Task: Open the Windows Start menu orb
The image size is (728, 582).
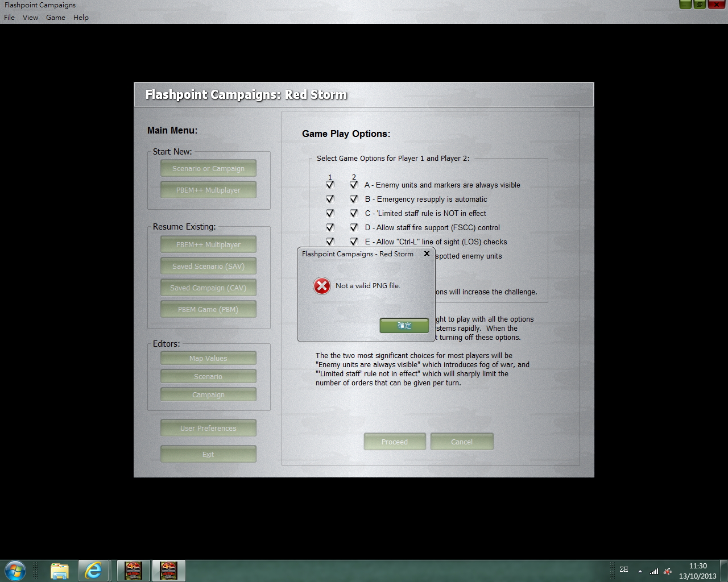Action: coord(15,571)
